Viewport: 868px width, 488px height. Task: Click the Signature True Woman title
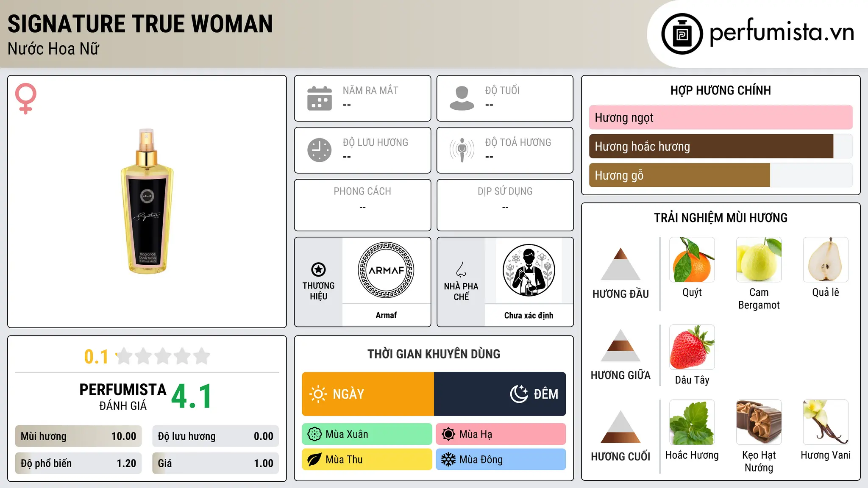point(140,24)
